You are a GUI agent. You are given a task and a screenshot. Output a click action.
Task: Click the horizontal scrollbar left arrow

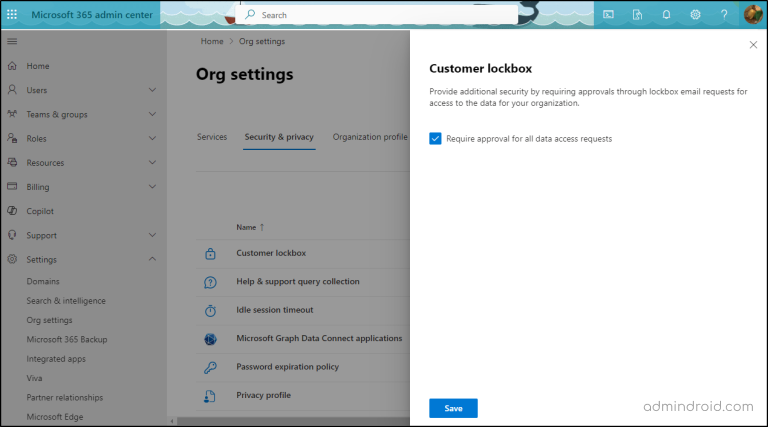[171, 421]
